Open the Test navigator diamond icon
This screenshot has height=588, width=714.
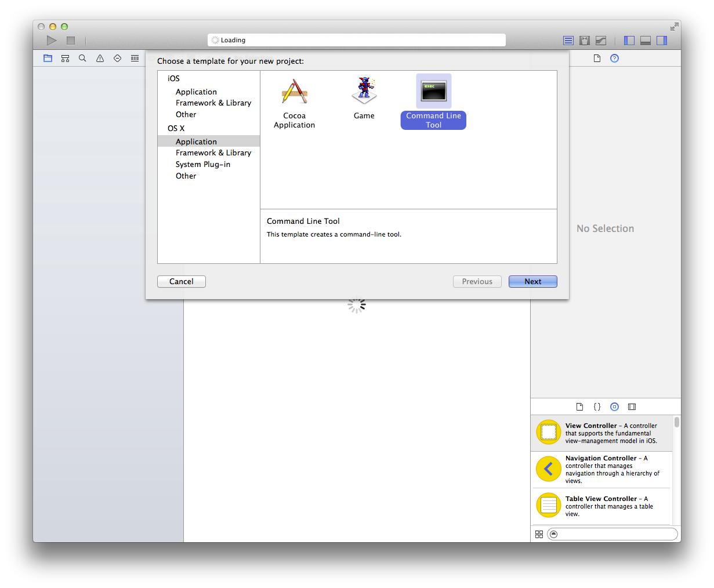[117, 58]
